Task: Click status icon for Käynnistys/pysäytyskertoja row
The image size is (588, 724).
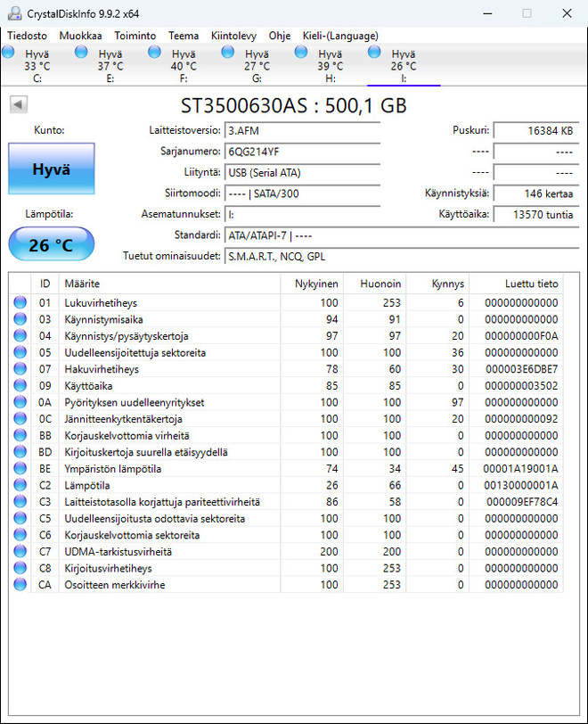Action: pyautogui.click(x=20, y=335)
